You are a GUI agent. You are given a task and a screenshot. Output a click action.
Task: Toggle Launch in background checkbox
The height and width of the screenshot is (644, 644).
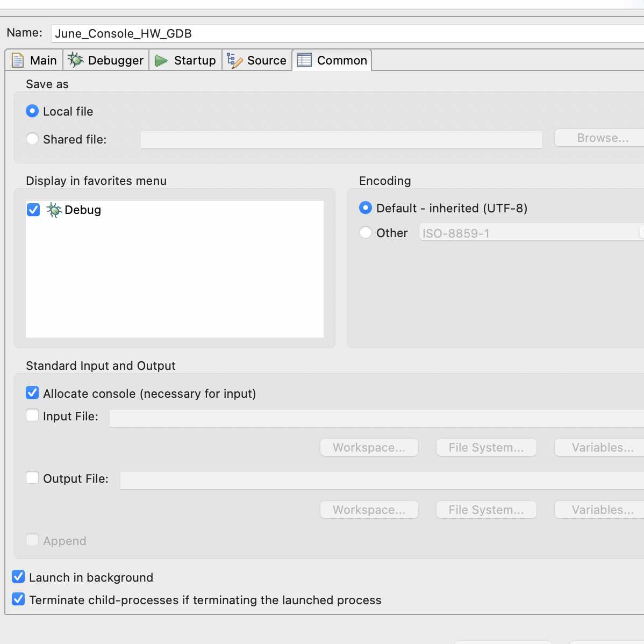pos(18,577)
